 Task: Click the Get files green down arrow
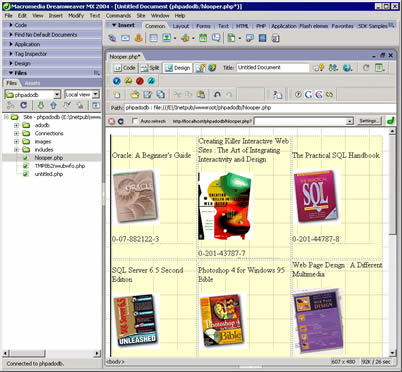point(41,105)
